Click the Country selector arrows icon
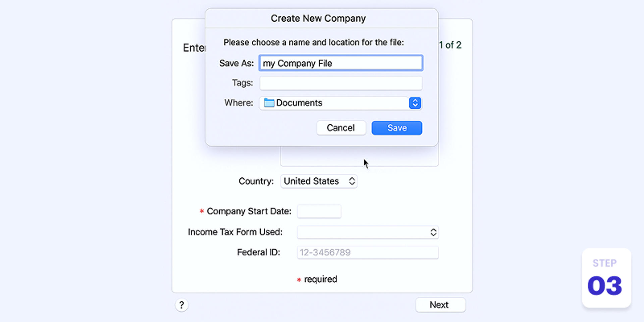The height and width of the screenshot is (322, 644). pos(352,181)
